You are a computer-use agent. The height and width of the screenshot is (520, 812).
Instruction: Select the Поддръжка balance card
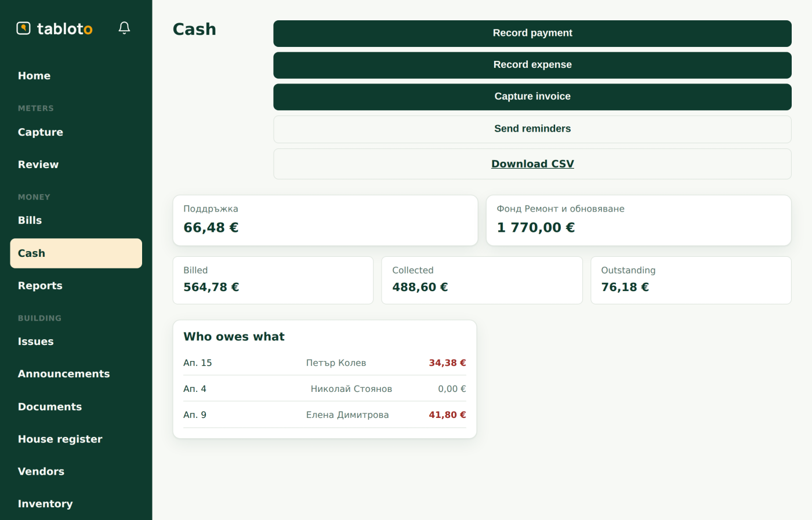coord(325,220)
